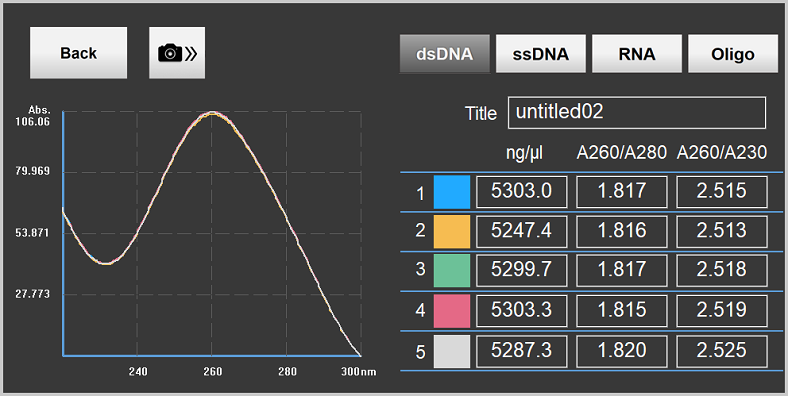The width and height of the screenshot is (788, 396).
Task: Click the 106.06 absorbance axis label
Action: (33, 122)
